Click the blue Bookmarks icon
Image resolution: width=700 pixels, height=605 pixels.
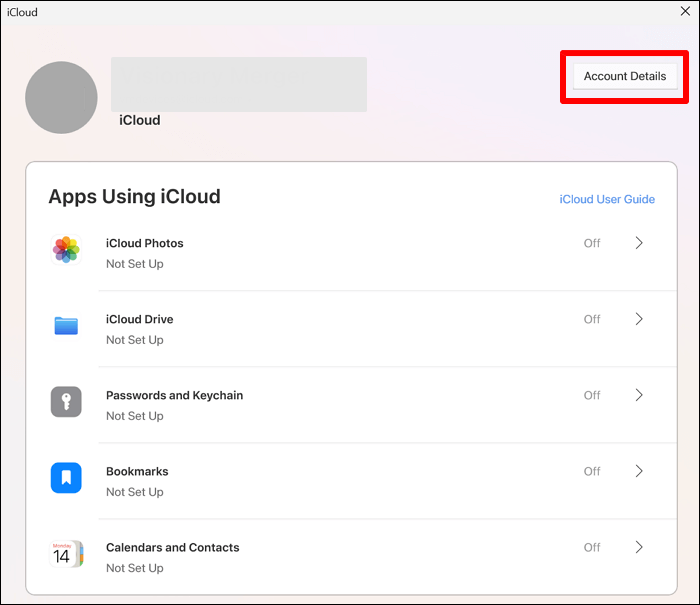(x=66, y=478)
